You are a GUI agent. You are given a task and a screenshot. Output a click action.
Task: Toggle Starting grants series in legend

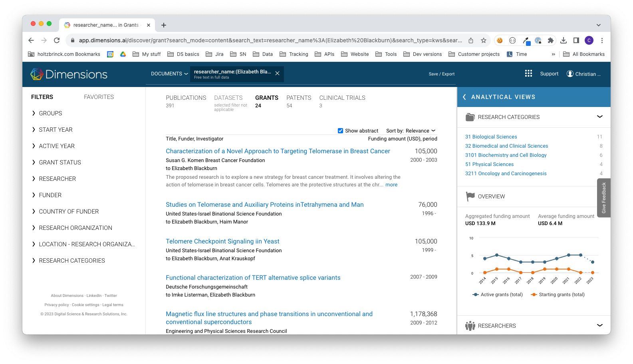pyautogui.click(x=558, y=295)
